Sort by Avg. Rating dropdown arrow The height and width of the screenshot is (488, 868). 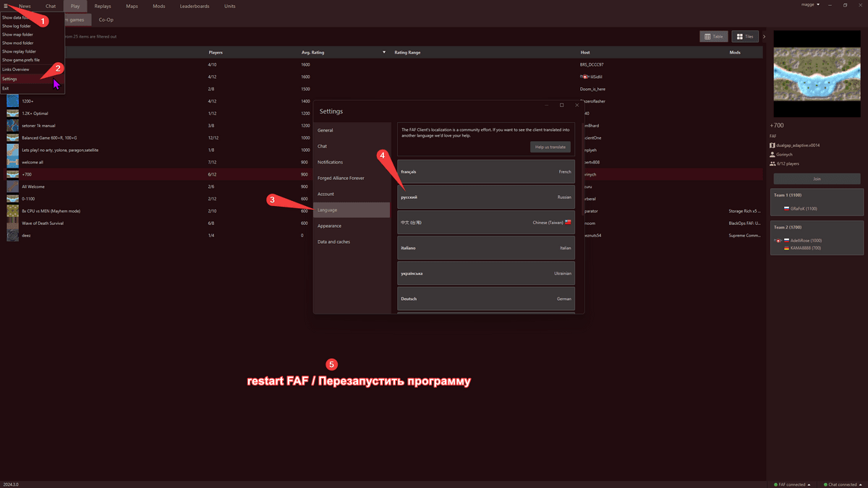(384, 53)
